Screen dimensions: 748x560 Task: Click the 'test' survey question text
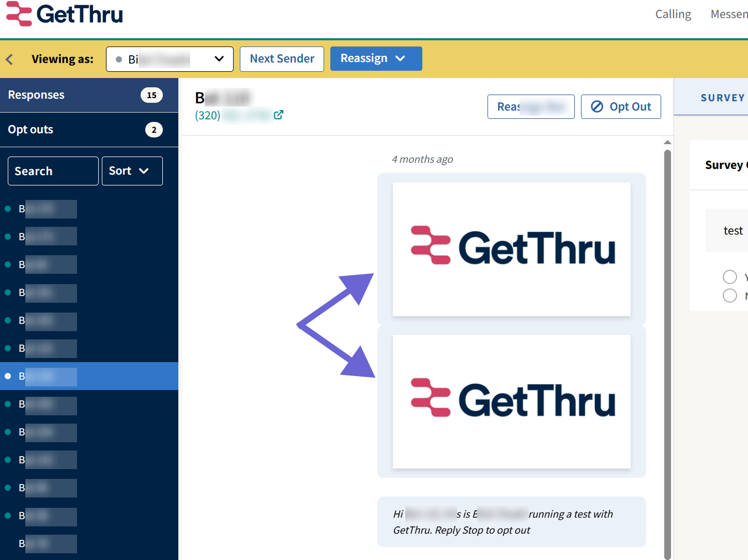tap(733, 230)
